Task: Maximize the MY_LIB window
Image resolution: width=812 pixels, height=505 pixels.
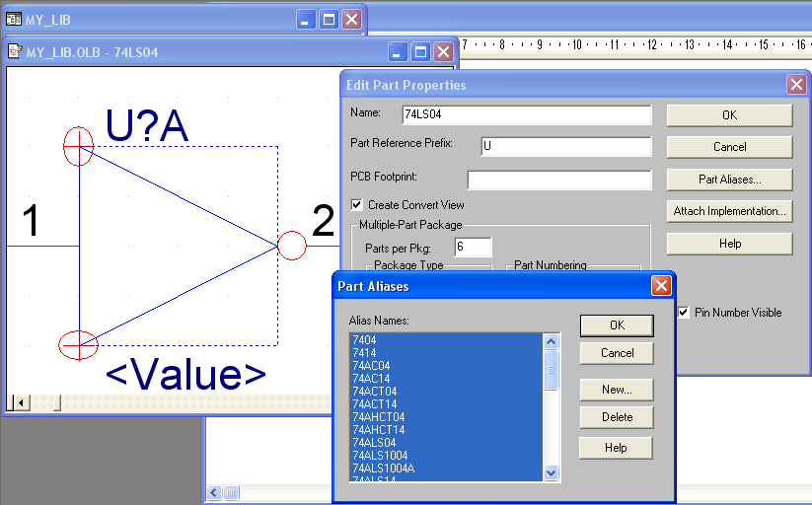Action: click(329, 20)
